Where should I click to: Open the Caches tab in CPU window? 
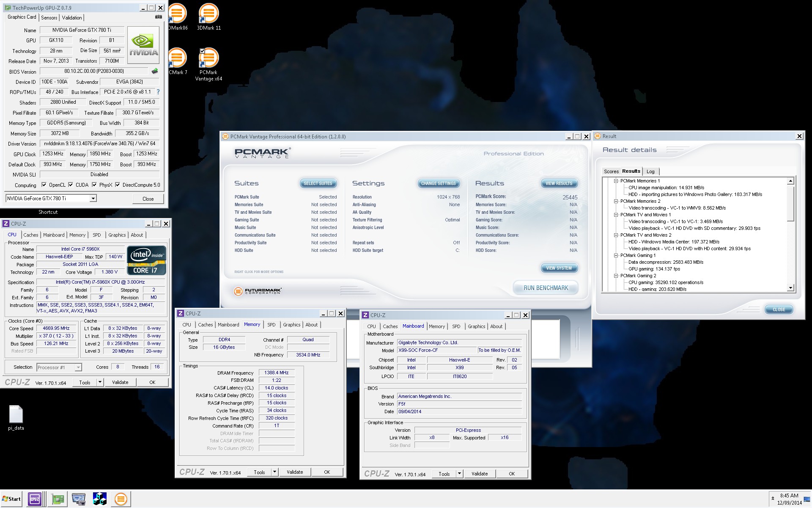(x=30, y=235)
